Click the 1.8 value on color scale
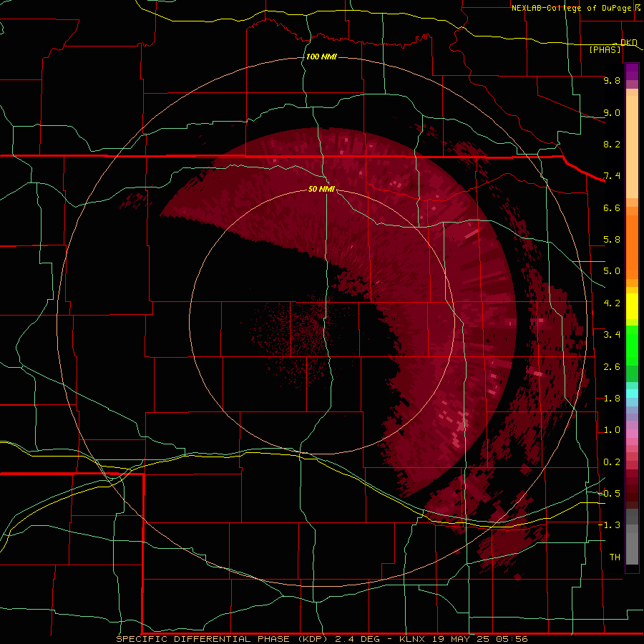The image size is (644, 644). tap(612, 399)
